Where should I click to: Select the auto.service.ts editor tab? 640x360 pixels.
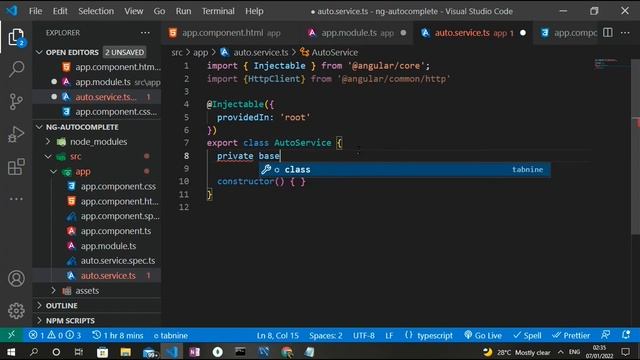coord(473,33)
